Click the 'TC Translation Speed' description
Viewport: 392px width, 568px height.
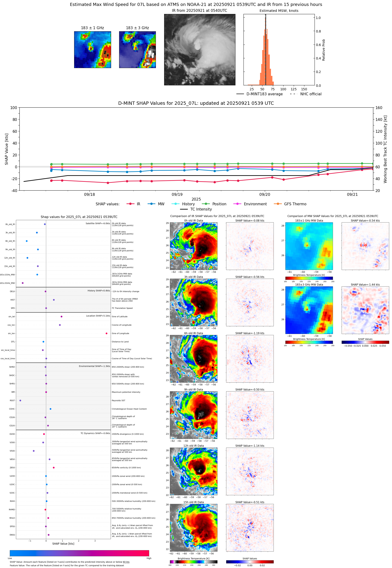pos(122,308)
